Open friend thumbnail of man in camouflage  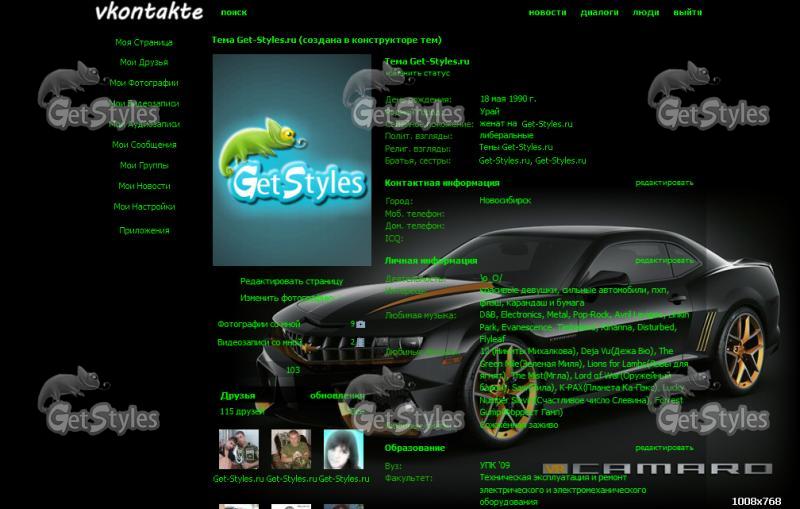[291, 449]
